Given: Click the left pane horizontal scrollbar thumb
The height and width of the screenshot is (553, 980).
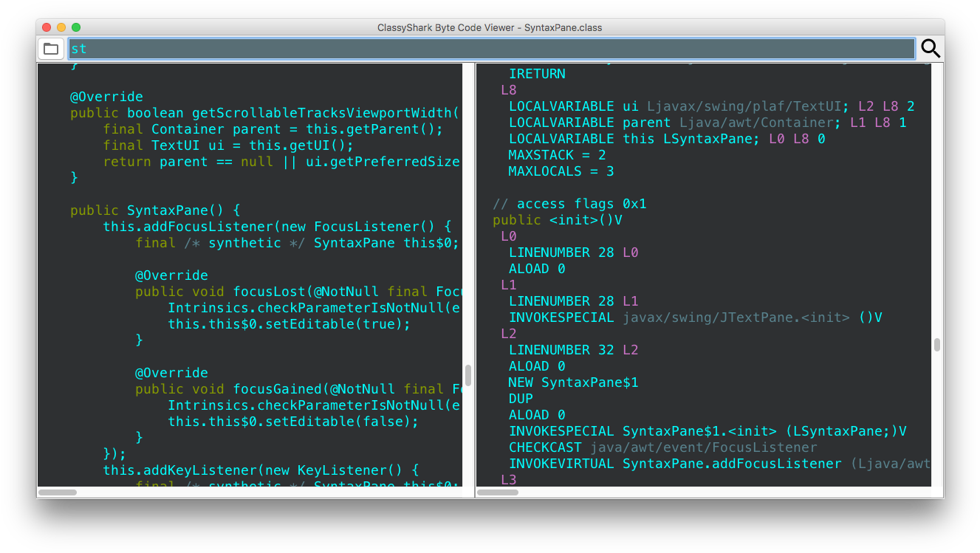Looking at the screenshot, I should coord(58,492).
